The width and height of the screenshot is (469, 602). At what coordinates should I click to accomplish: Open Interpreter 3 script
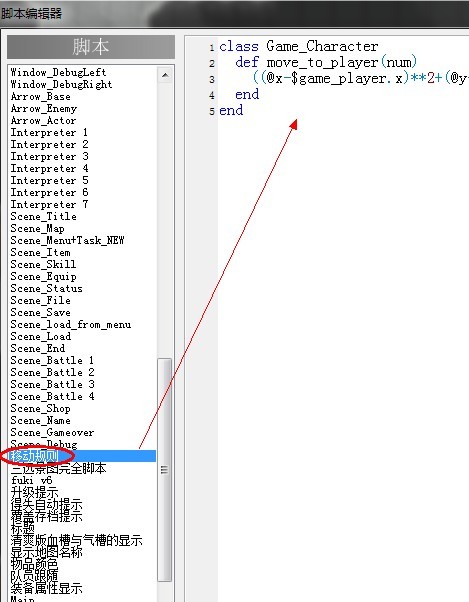click(x=50, y=156)
